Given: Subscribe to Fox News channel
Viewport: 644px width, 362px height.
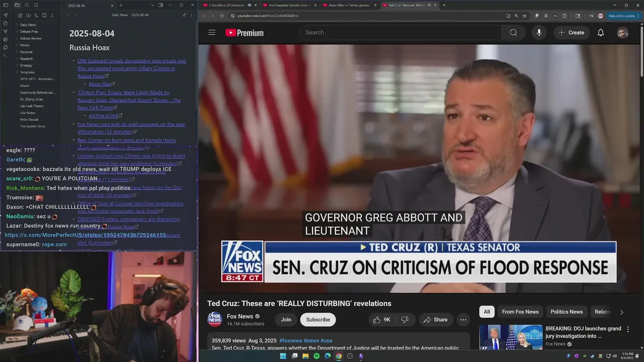Looking at the screenshot, I should tap(318, 320).
